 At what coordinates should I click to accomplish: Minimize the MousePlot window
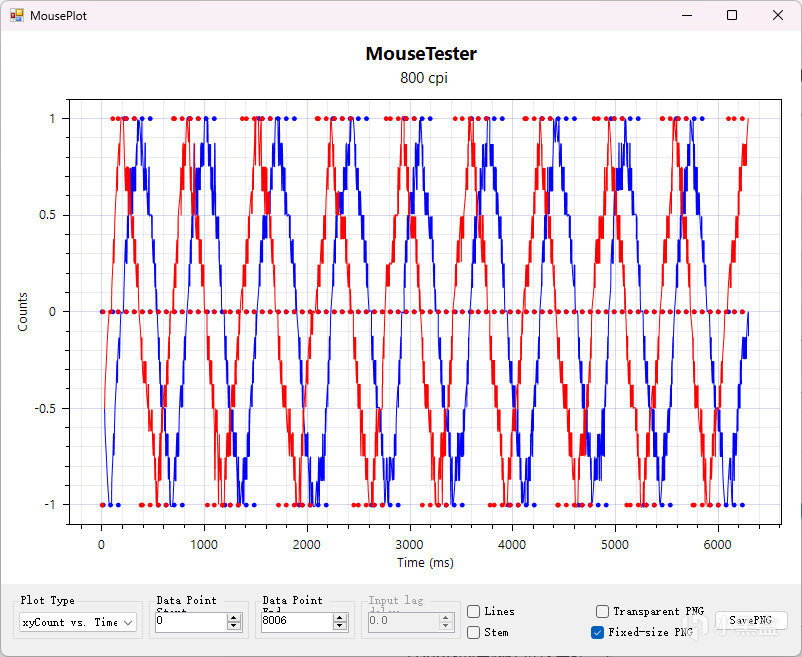click(687, 15)
